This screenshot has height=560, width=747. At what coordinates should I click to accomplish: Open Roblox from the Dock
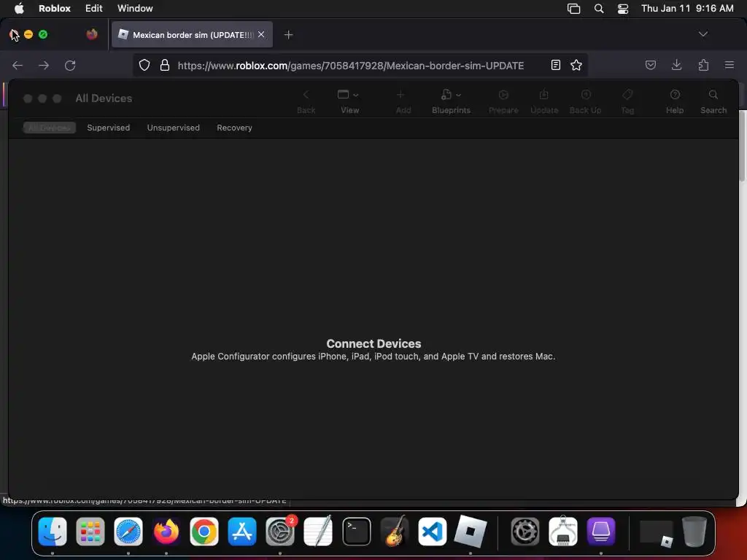[471, 532]
